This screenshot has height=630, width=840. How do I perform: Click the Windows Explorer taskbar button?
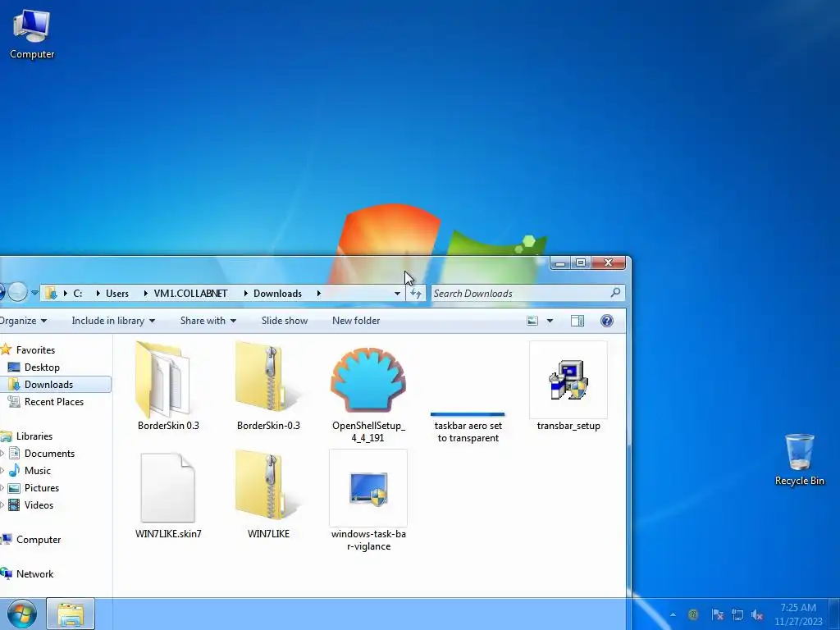(x=71, y=614)
